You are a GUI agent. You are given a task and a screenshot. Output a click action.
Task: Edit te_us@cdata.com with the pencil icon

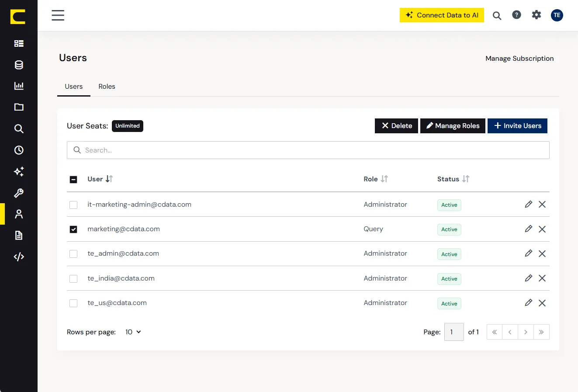(x=528, y=302)
